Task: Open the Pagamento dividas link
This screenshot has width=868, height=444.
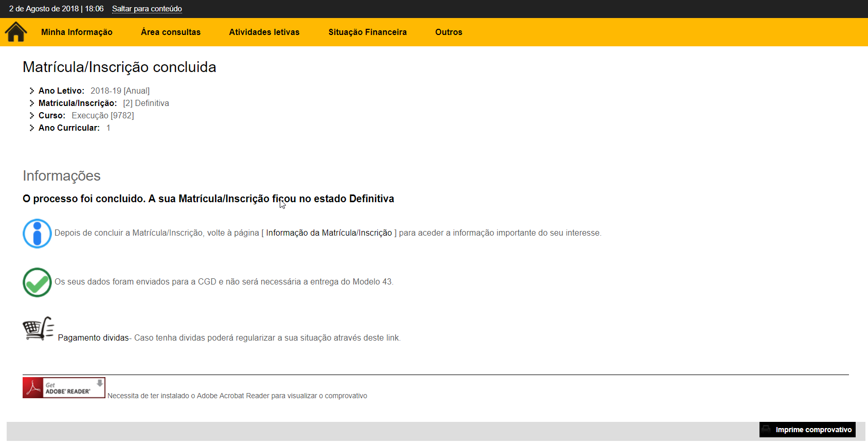Action: point(93,338)
